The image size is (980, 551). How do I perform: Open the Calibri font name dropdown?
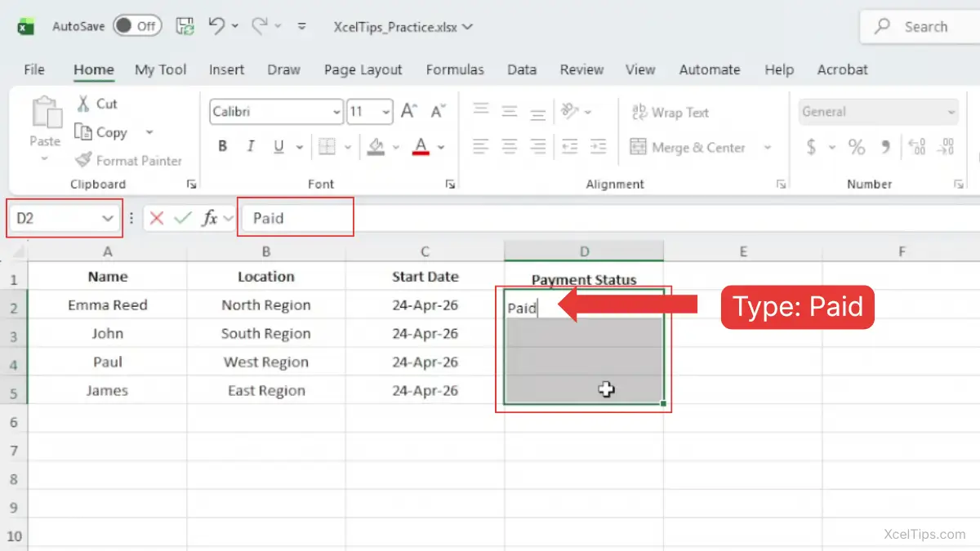pyautogui.click(x=336, y=113)
